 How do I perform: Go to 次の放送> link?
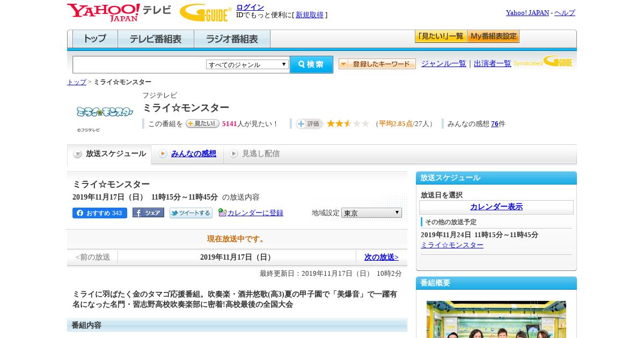[382, 258]
